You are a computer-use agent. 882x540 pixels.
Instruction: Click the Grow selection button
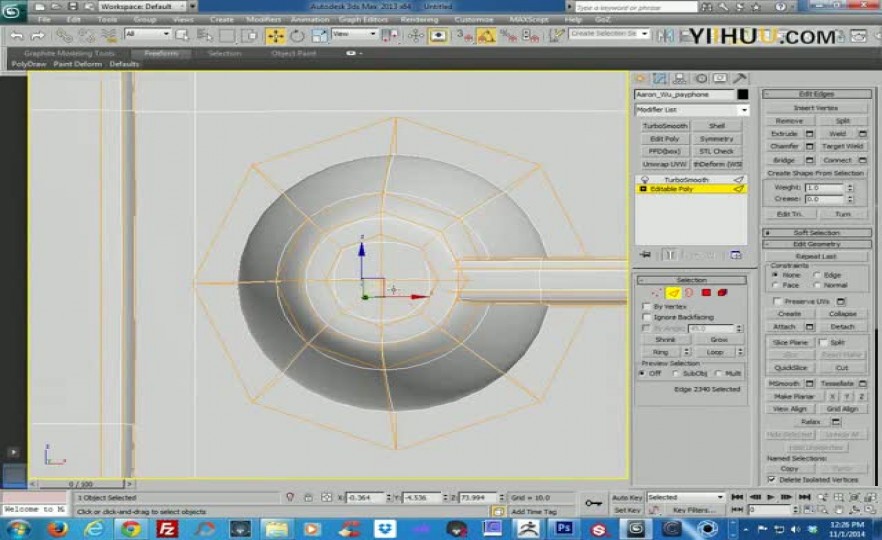(719, 340)
